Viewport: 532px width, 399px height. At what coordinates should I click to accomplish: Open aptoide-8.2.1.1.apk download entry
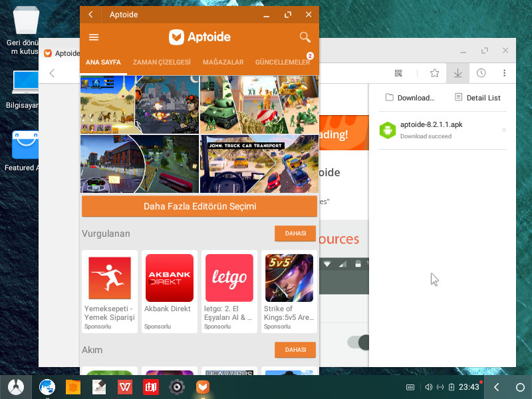[443, 130]
